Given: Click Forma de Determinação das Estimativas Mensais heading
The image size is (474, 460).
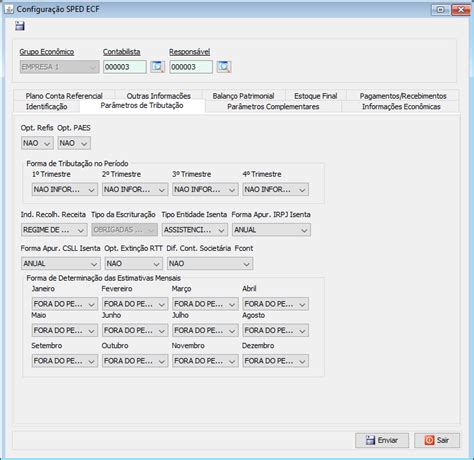Looking at the screenshot, I should coord(104,278).
